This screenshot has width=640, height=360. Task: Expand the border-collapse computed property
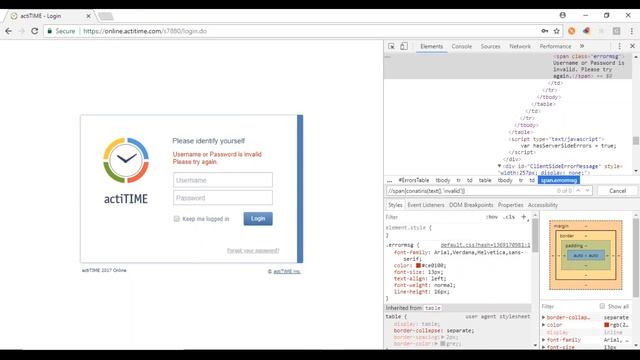click(544, 317)
